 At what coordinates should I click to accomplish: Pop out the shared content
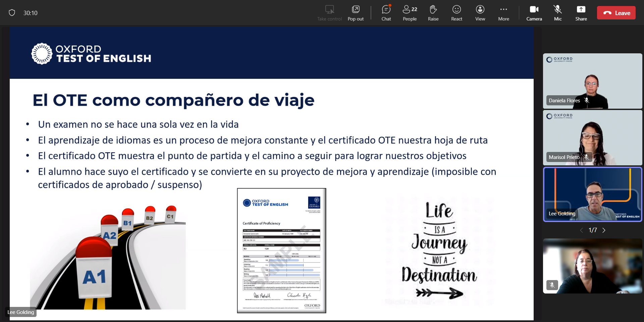[x=356, y=13]
